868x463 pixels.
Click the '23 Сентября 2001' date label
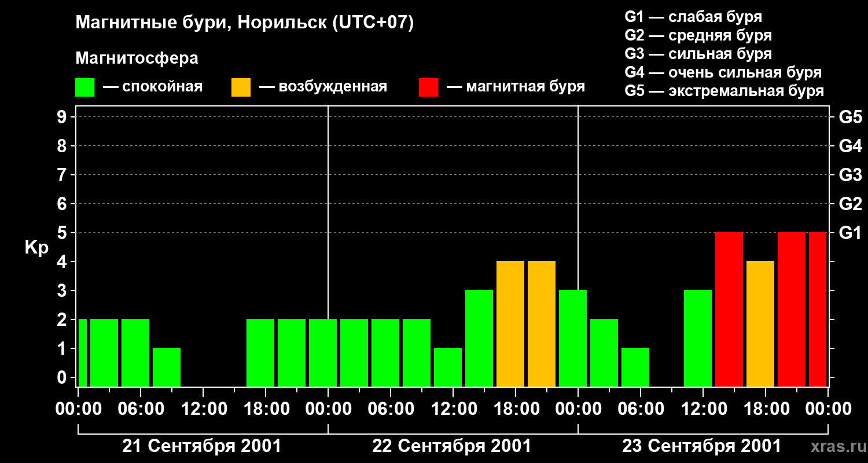click(702, 446)
